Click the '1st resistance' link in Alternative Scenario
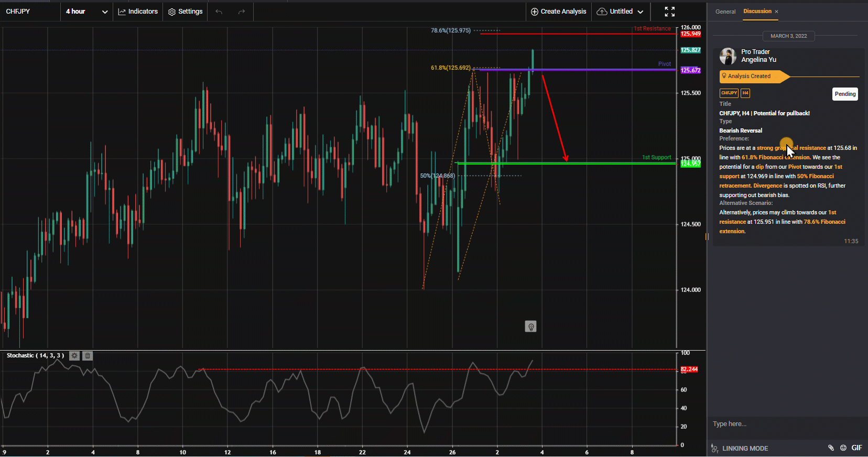This screenshot has width=868, height=457. click(x=778, y=217)
